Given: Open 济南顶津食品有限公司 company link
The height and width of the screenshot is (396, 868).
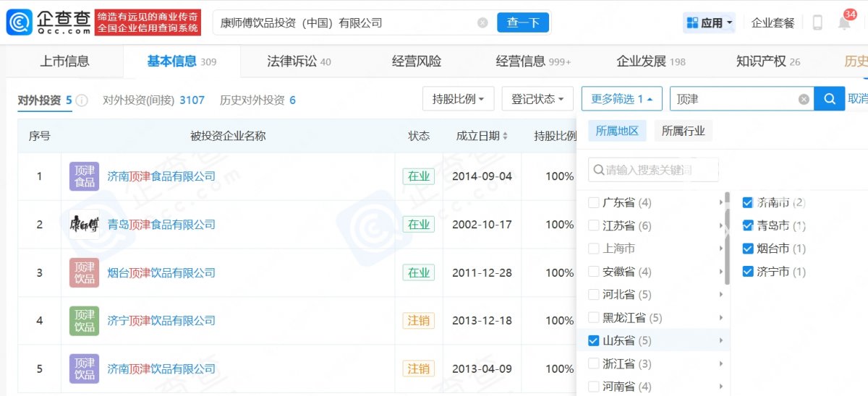Looking at the screenshot, I should 161,176.
